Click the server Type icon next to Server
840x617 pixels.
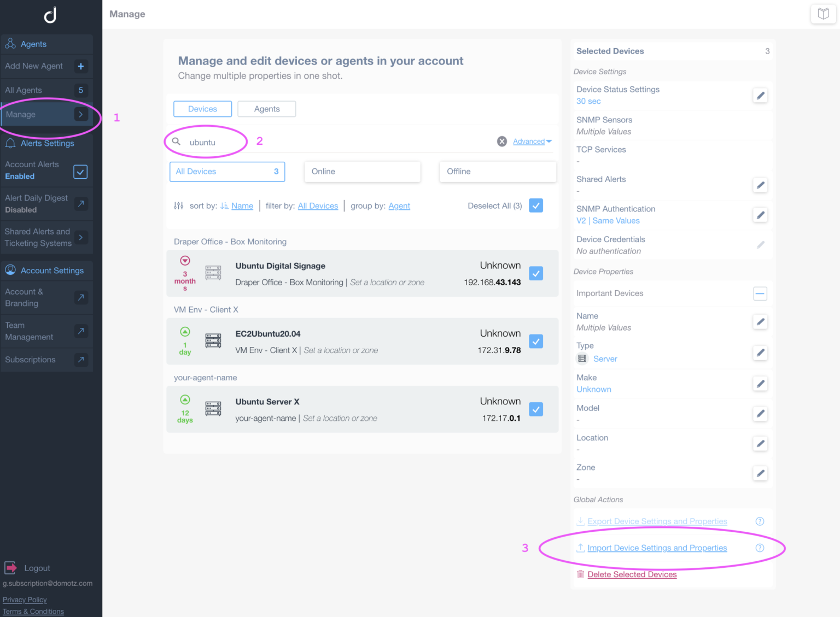(581, 359)
